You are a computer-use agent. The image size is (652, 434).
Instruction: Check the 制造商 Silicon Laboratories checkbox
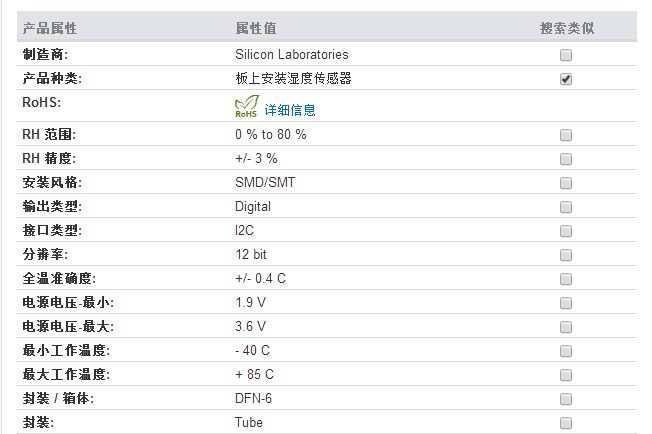tap(566, 55)
